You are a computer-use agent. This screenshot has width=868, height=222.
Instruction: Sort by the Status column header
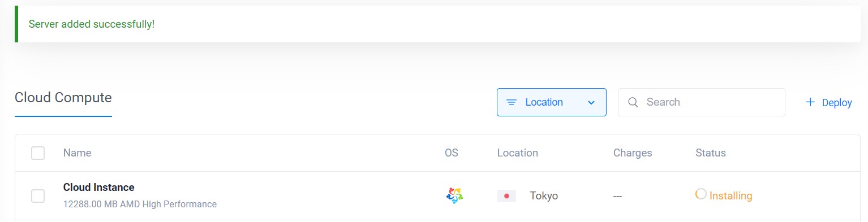pos(711,153)
